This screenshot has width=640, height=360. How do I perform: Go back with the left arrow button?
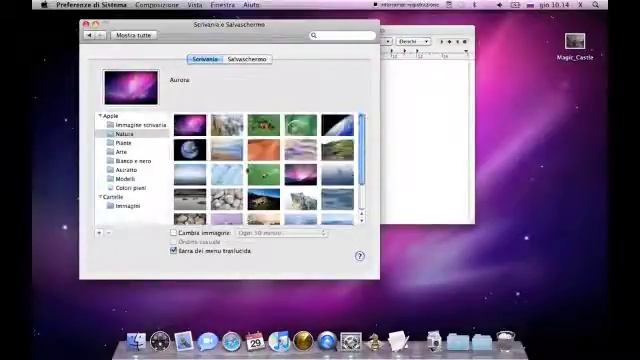pos(89,36)
